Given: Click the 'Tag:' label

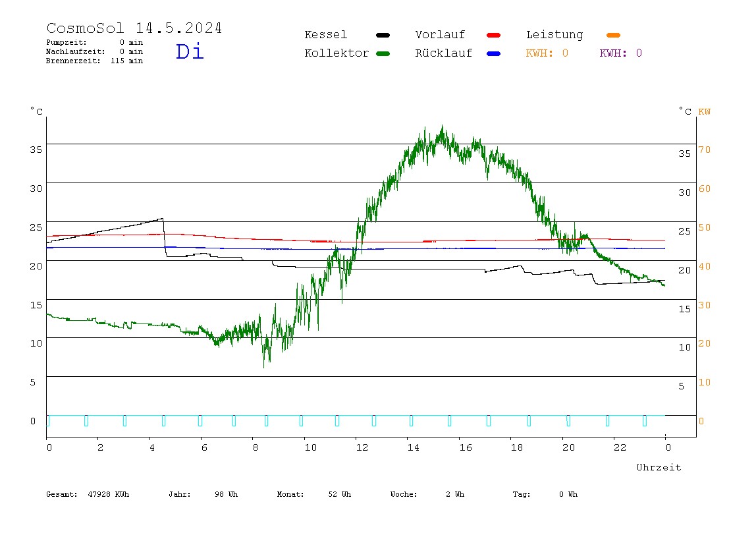Looking at the screenshot, I should [522, 494].
